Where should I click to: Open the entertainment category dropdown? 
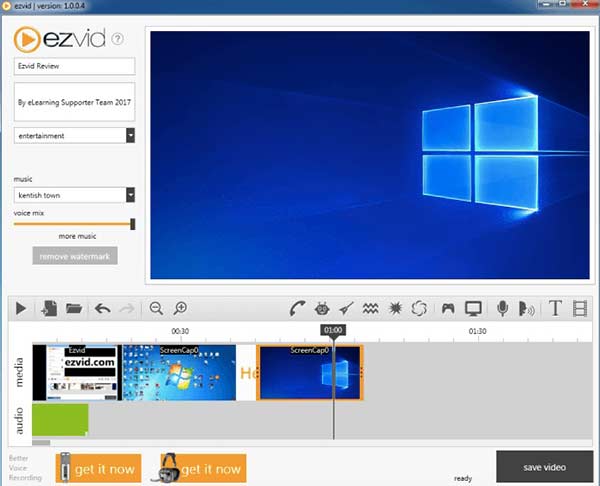[74, 135]
